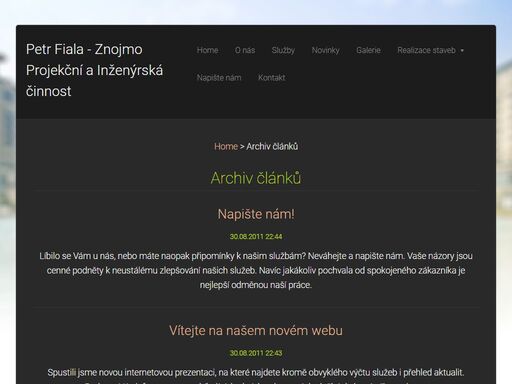Open the Služby menu item

pos(283,50)
